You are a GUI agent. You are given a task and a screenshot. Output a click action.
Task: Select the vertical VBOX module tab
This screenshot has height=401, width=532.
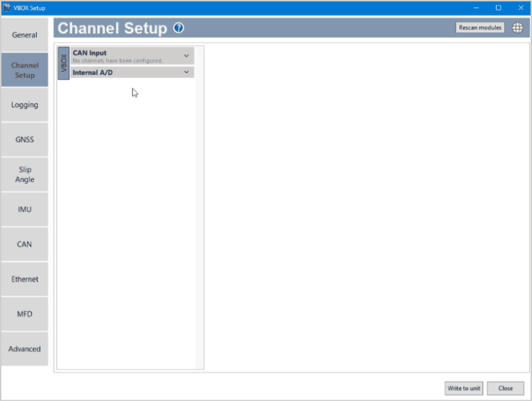(63, 63)
